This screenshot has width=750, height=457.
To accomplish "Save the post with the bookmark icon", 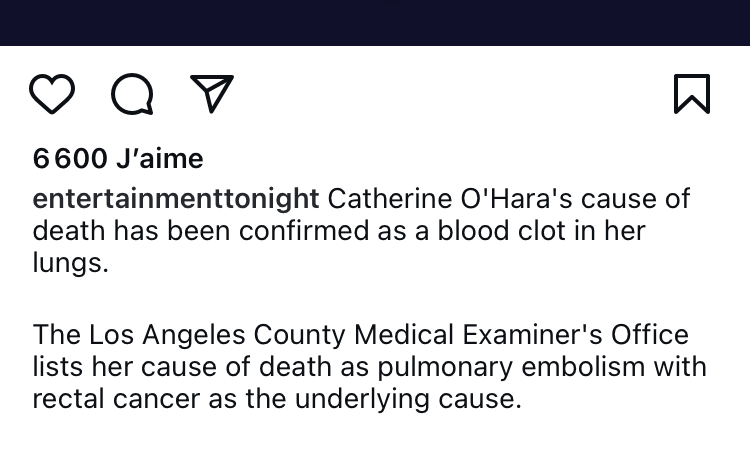I will click(692, 94).
